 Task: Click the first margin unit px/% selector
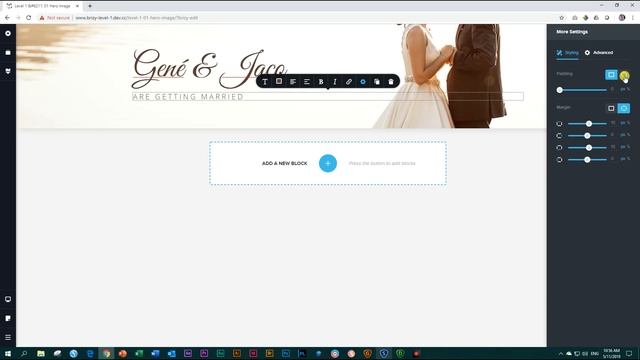625,123
